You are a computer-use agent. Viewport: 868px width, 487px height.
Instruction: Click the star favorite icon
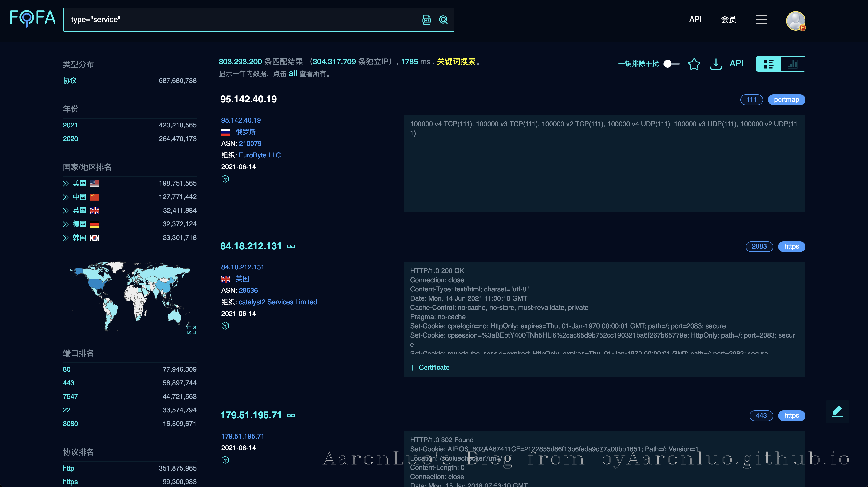[694, 64]
